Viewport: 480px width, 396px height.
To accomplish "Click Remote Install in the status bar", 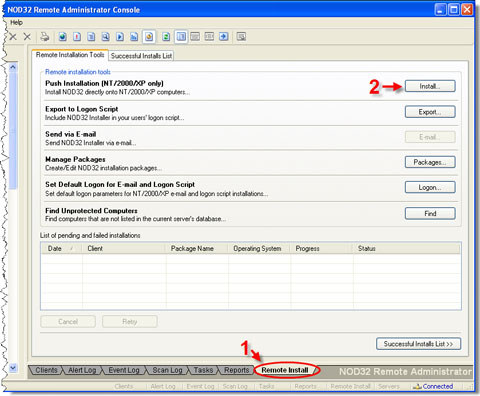I will point(351,386).
